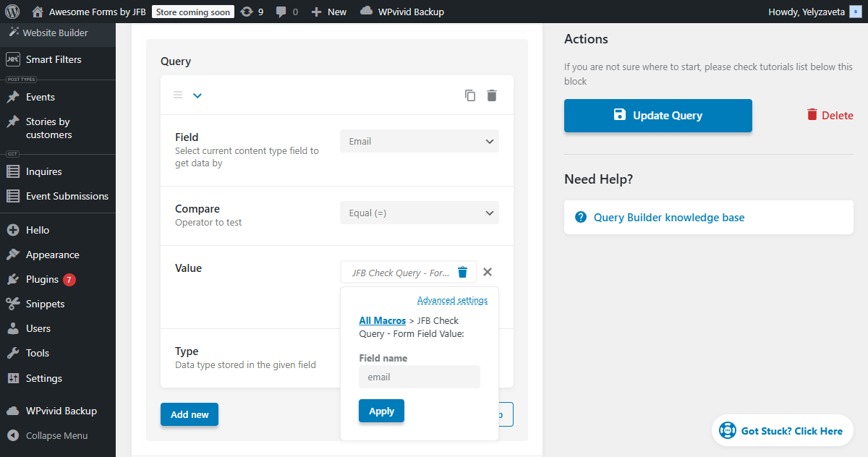The image size is (868, 457).
Task: Go back to All Macros link
Action: pyautogui.click(x=383, y=320)
